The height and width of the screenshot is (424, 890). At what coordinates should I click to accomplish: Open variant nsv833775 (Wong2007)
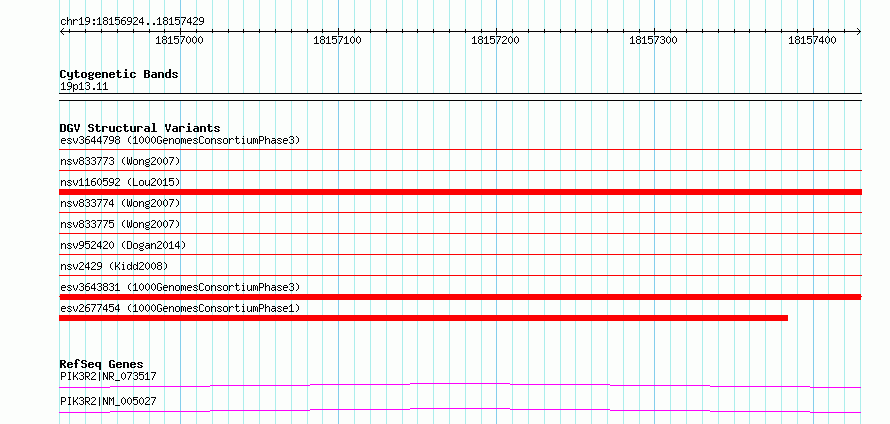pos(120,224)
